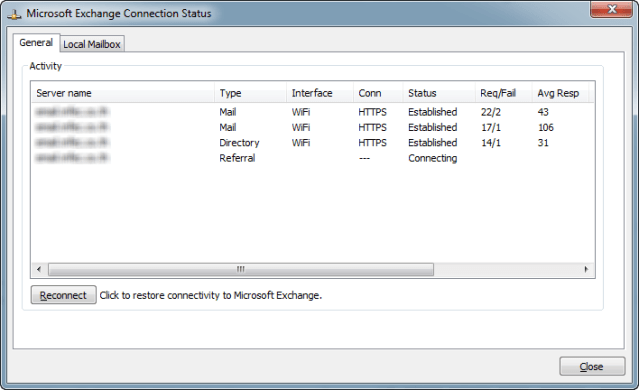This screenshot has height=390, width=639.
Task: Select the Referral type cell
Action: [237, 158]
